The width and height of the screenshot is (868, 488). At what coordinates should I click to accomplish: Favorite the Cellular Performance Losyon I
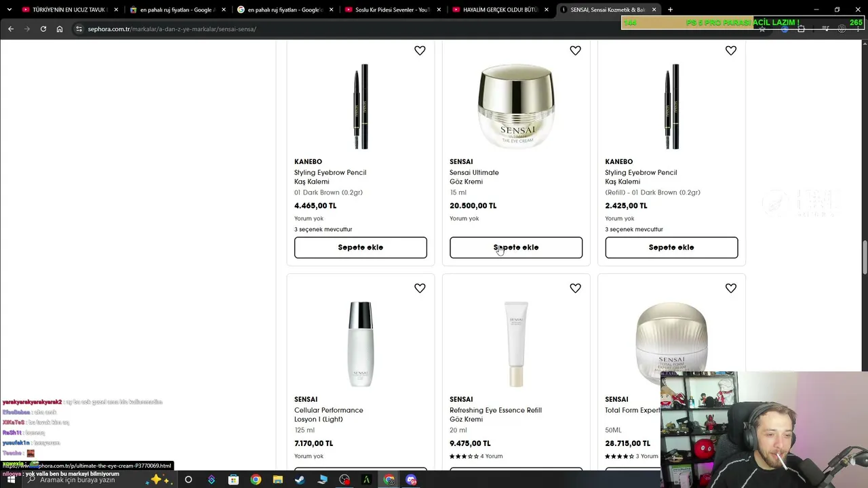click(420, 288)
